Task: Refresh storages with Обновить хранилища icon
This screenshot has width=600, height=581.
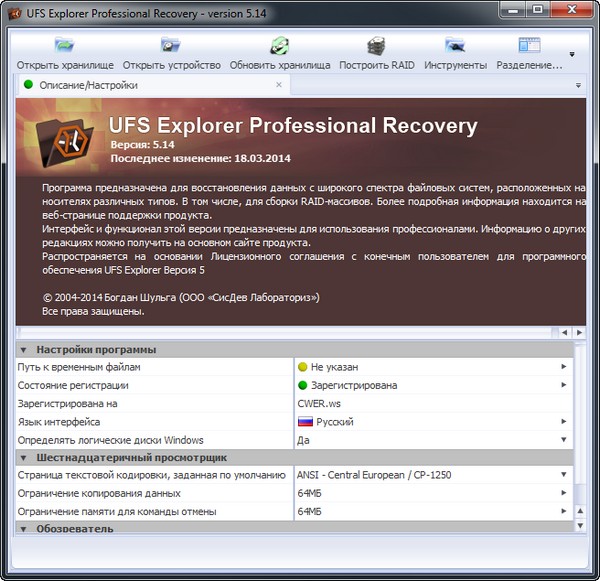Action: pyautogui.click(x=280, y=45)
